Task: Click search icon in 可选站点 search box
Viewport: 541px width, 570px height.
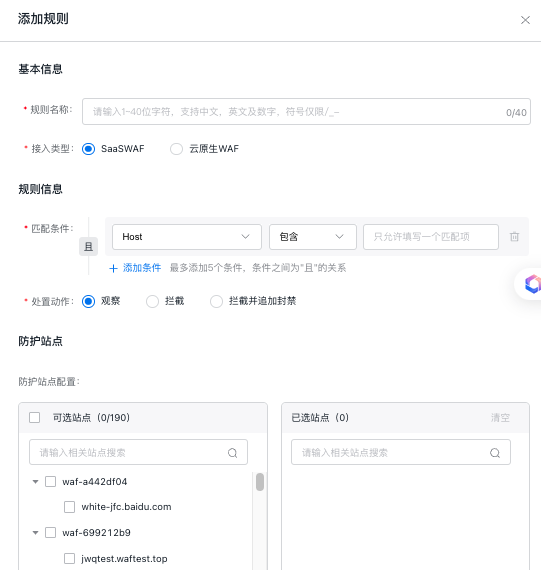Action: point(232,453)
